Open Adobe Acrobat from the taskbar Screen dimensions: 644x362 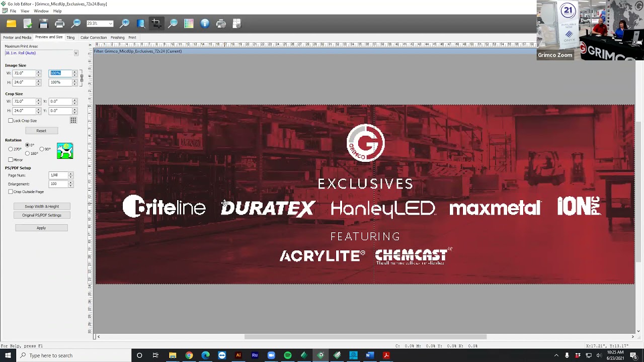point(386,355)
